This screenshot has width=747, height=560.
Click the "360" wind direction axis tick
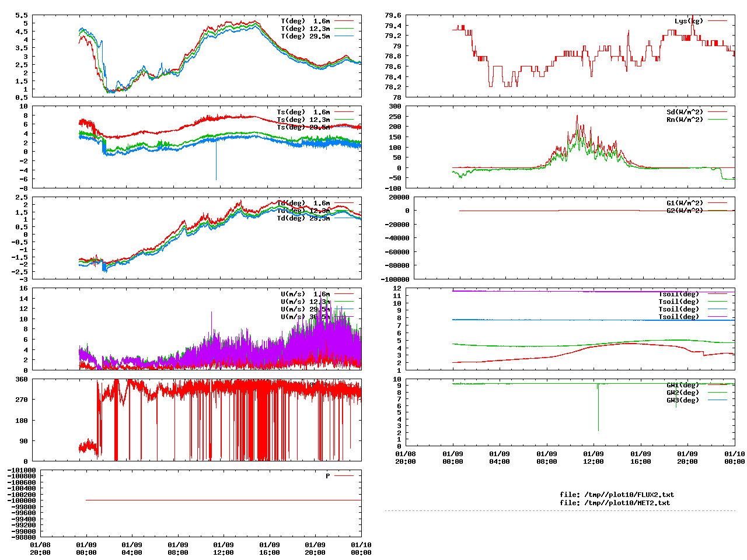click(x=22, y=380)
